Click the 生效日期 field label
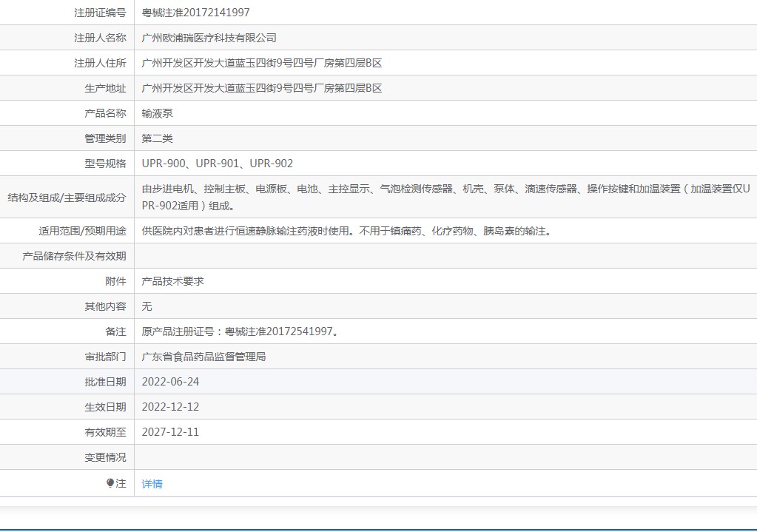Viewport: 757px width, 532px height. [x=105, y=407]
